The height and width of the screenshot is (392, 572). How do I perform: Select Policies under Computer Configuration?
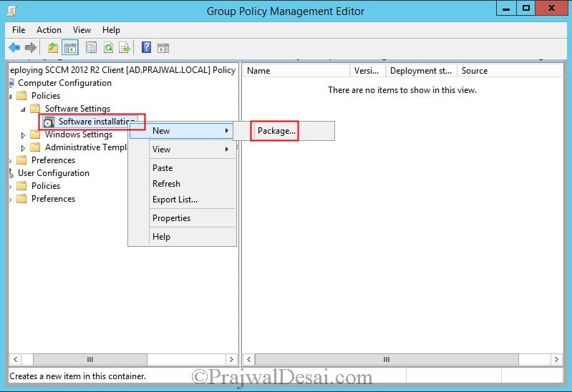pyautogui.click(x=46, y=96)
